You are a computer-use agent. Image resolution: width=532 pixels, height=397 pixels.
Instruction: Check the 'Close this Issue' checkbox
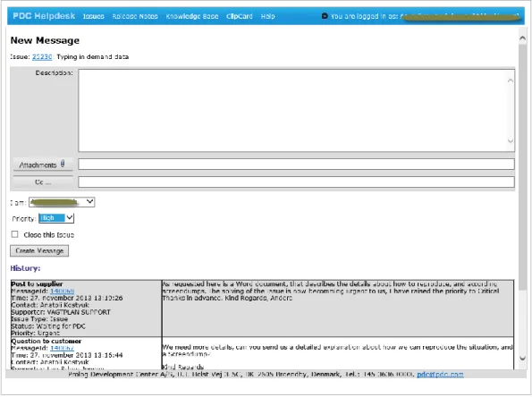click(x=14, y=234)
